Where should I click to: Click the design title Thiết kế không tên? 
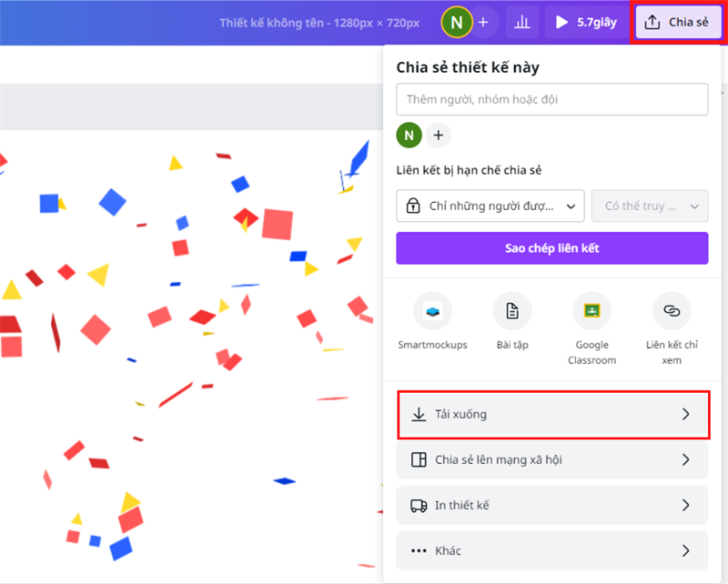[x=319, y=22]
